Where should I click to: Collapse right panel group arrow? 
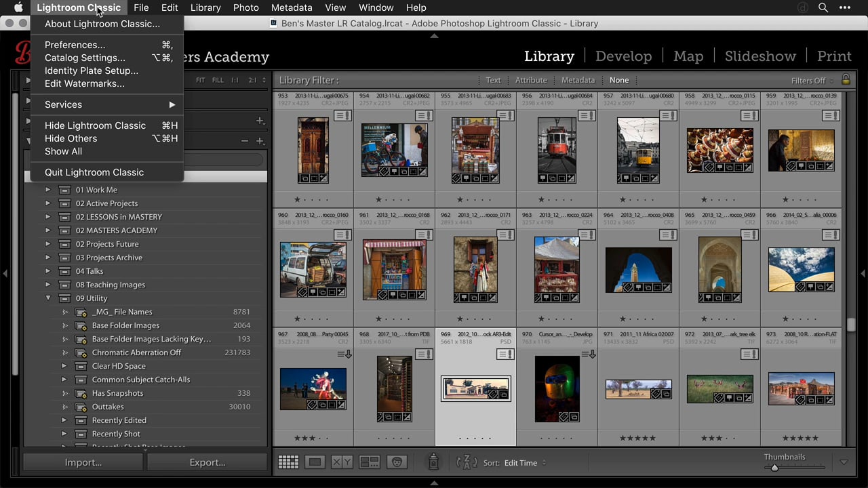pos(863,274)
